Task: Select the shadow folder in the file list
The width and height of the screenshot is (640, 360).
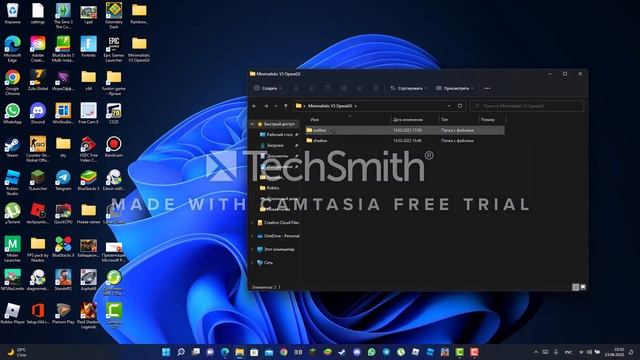Action: (x=405, y=140)
